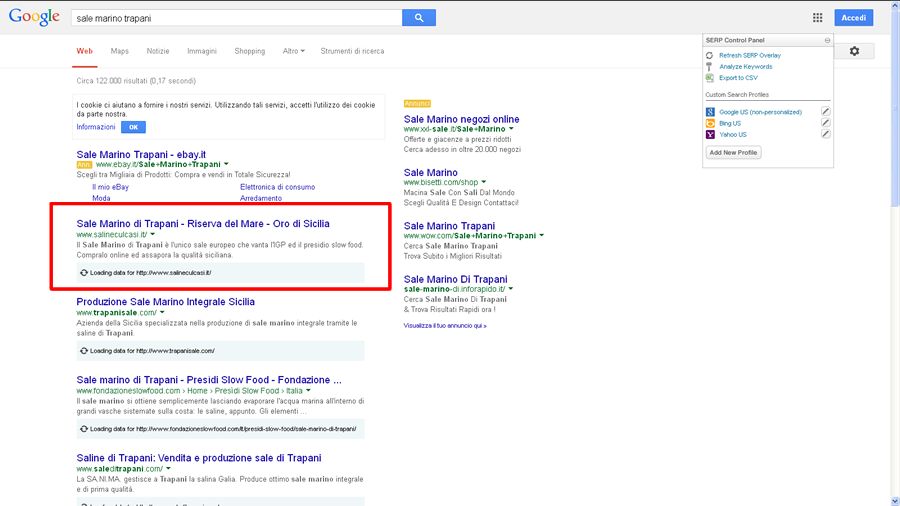Open dropdown arrow next to www.salineculcasi.it
Viewport: 900px width, 506px height.
click(x=152, y=234)
